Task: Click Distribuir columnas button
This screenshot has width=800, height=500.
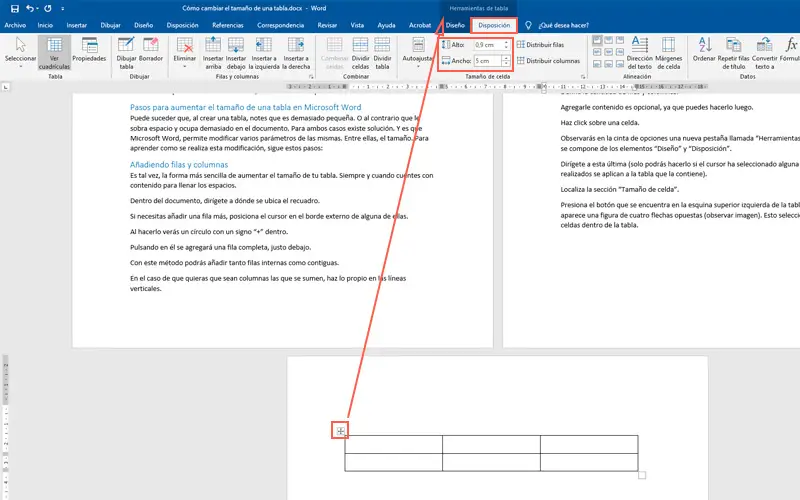Action: pos(552,61)
